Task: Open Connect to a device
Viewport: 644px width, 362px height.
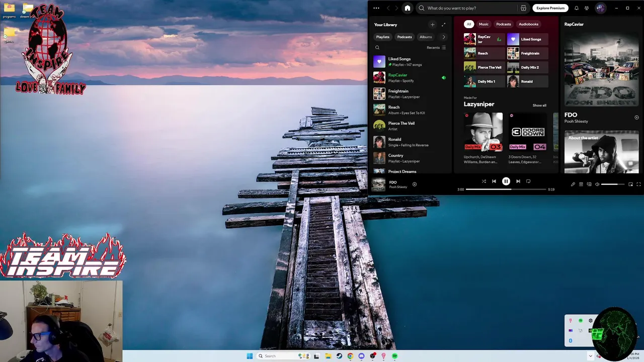Action: (x=589, y=185)
